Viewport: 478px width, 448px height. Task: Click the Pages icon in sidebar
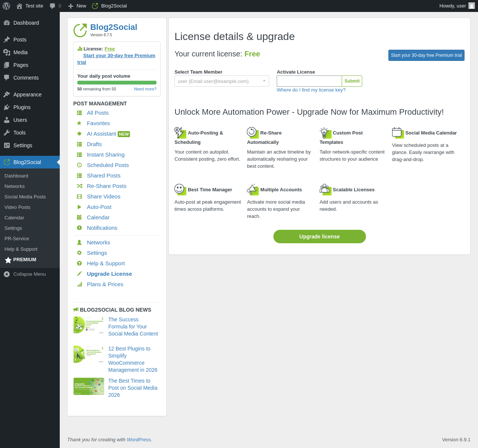[x=7, y=65]
